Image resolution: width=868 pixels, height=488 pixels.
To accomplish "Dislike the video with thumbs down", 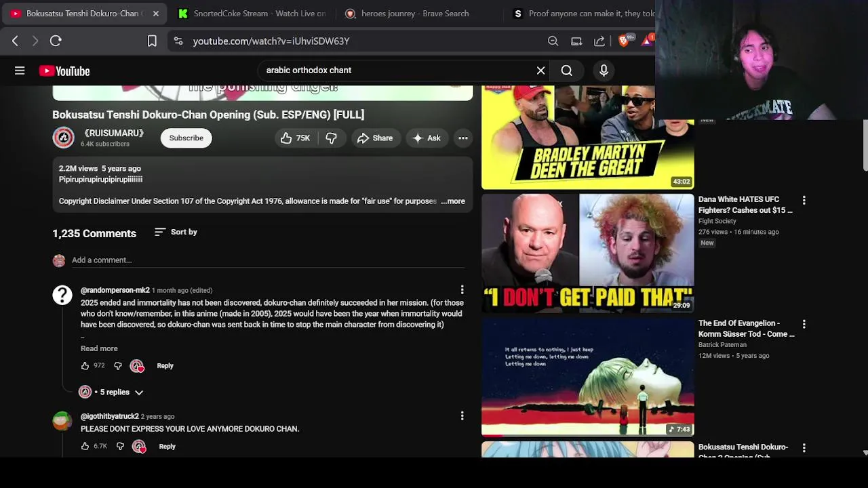I will 331,138.
